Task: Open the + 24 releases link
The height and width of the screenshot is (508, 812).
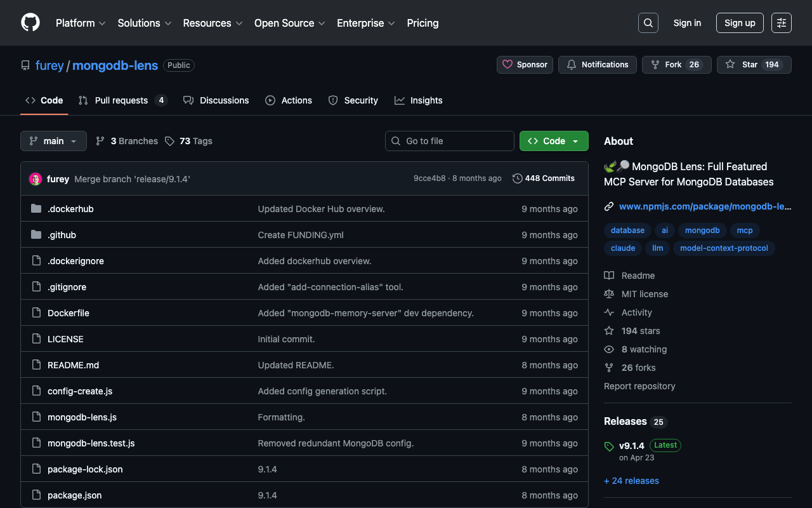Action: tap(631, 481)
